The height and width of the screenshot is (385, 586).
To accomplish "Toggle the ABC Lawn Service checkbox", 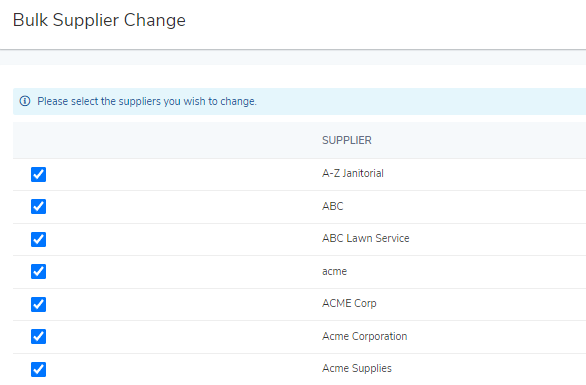I will point(38,239).
